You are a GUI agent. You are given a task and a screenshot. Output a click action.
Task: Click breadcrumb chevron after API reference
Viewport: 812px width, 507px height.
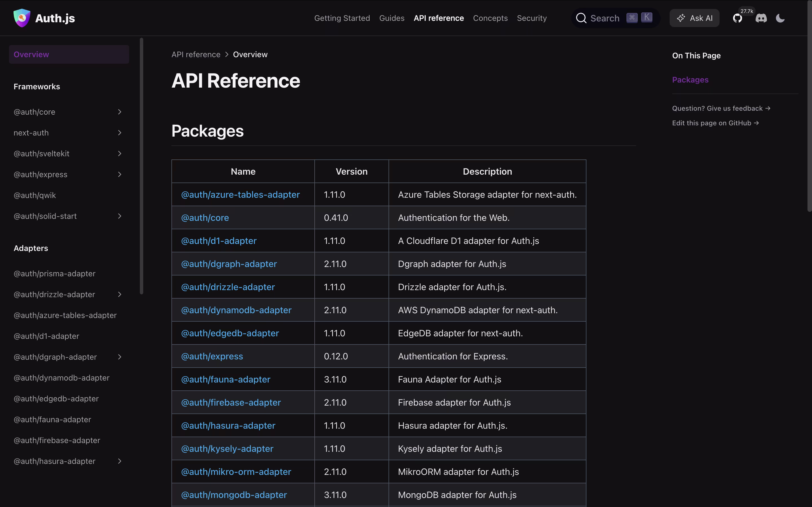coord(227,54)
